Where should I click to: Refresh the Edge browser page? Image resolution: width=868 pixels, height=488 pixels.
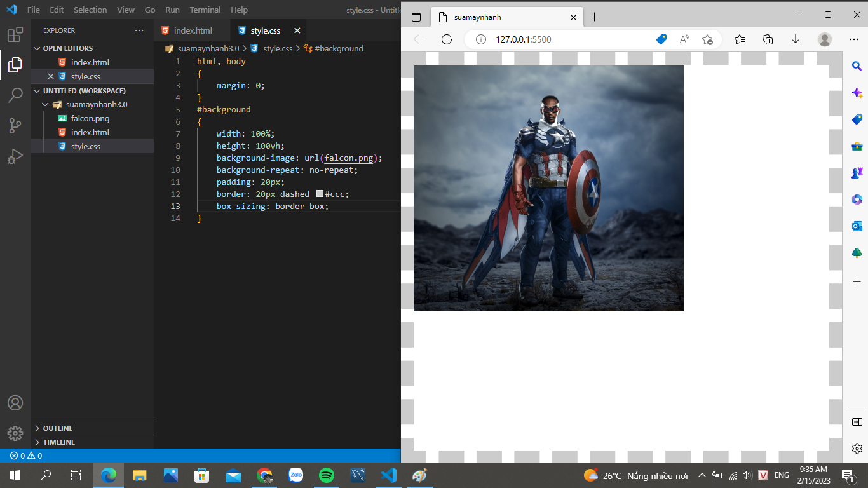[447, 39]
